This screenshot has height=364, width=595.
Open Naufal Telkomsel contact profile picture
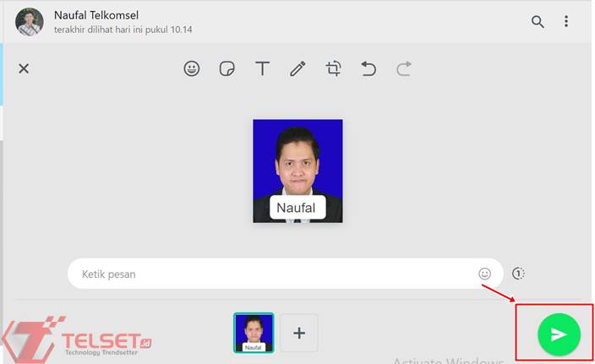pyautogui.click(x=30, y=22)
